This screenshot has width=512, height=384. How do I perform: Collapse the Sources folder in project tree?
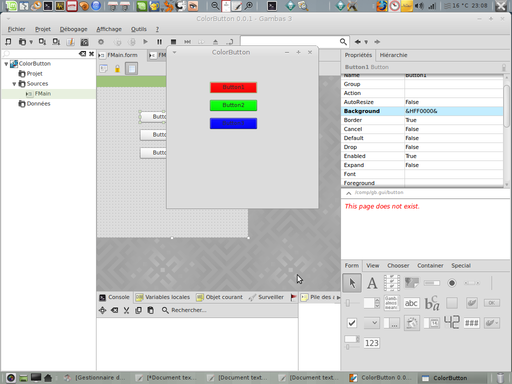(x=14, y=84)
